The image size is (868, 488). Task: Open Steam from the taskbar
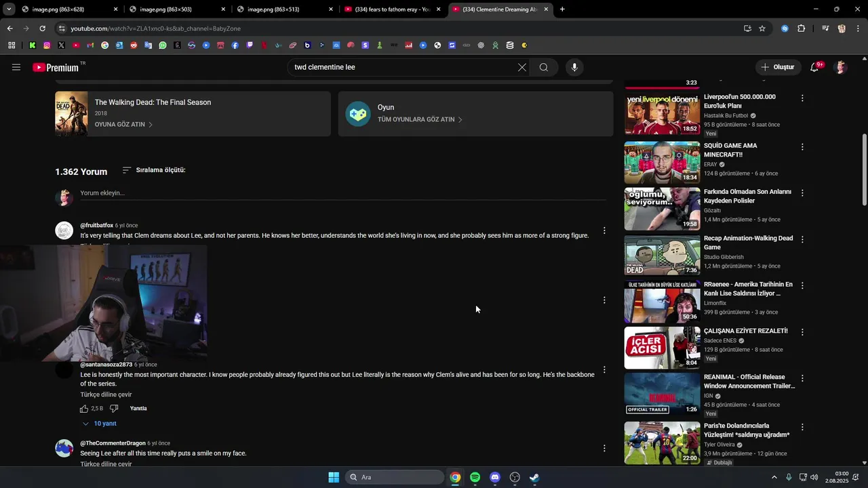point(534,477)
